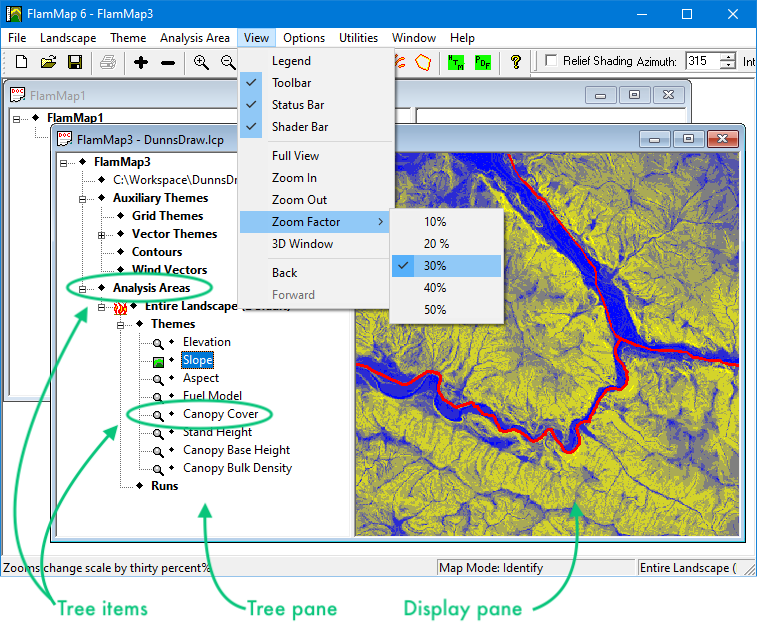
Task: Select the Canopy Cover tree item
Action: coord(221,414)
